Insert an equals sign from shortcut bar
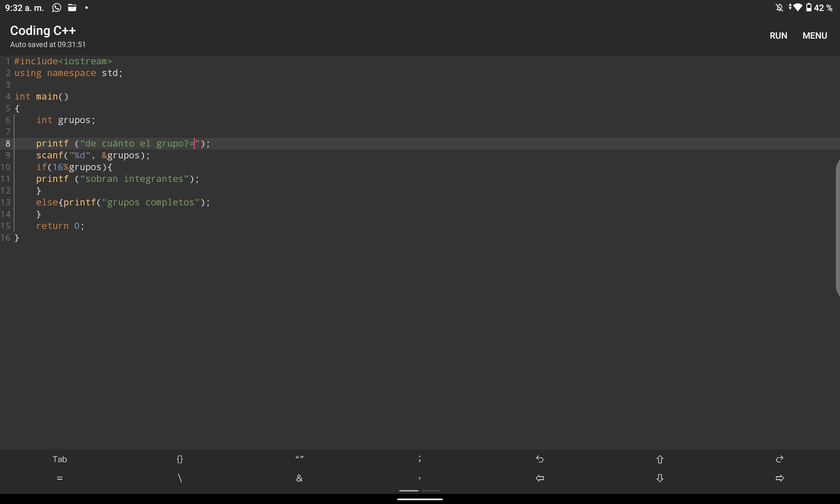840x504 pixels. pyautogui.click(x=60, y=478)
